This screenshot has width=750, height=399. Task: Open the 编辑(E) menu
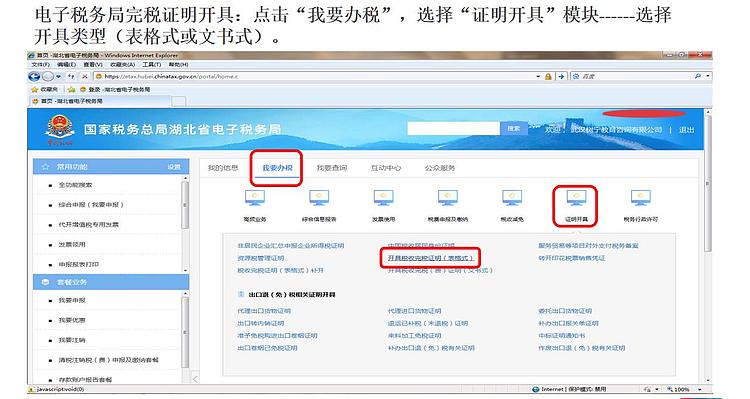(66, 65)
